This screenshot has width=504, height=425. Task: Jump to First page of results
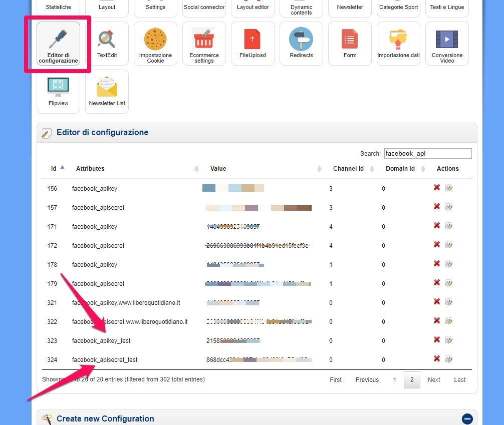click(336, 380)
